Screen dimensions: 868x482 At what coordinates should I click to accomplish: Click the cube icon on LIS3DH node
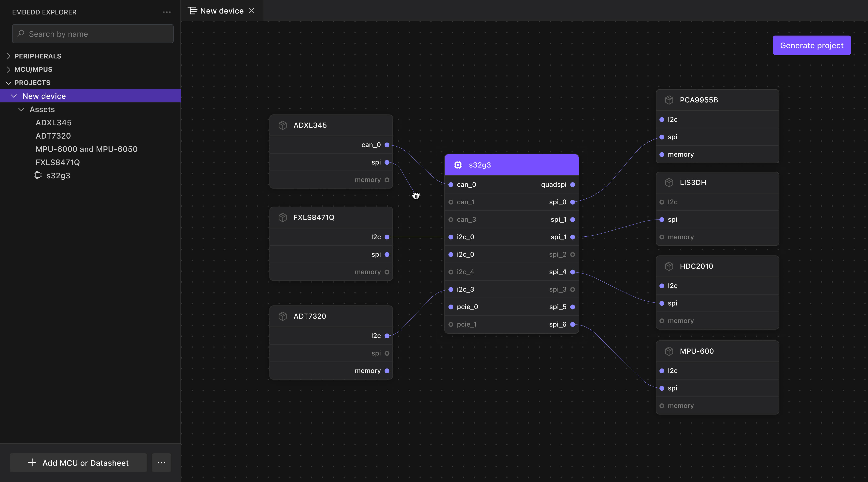point(669,183)
